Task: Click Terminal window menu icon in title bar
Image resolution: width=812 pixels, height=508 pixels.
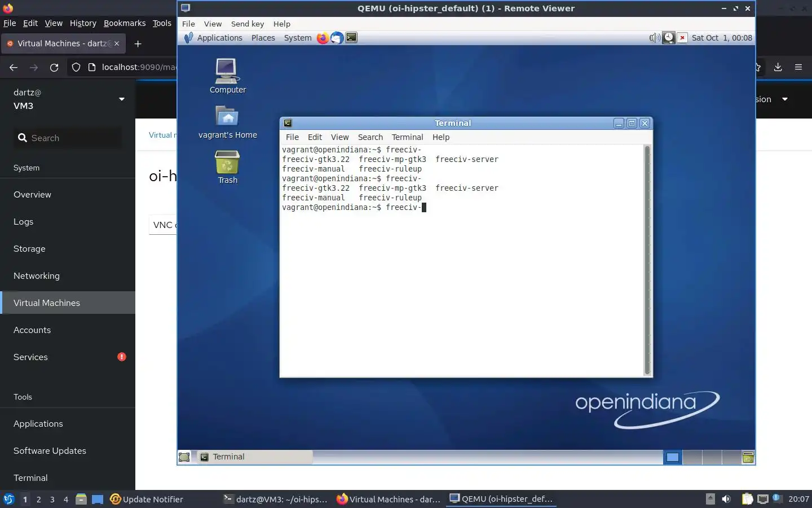Action: [288, 123]
